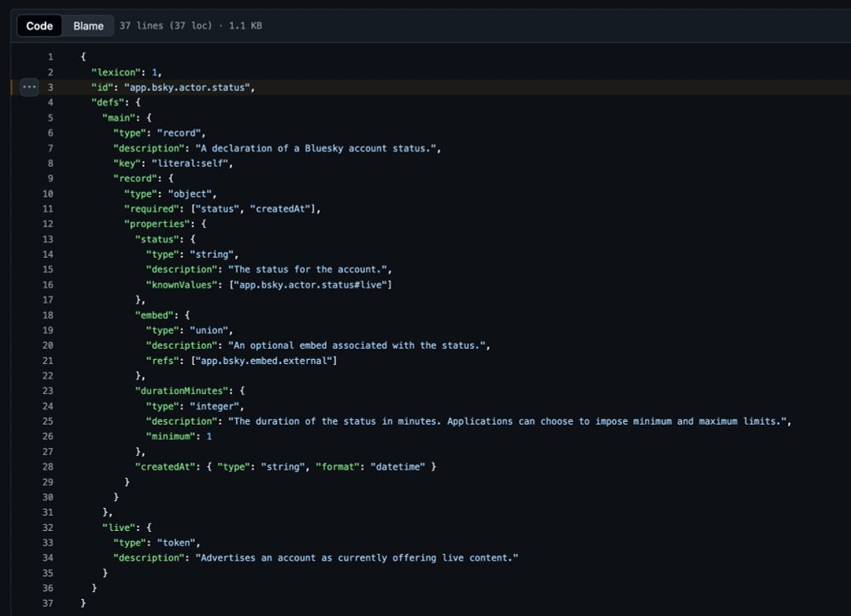The image size is (851, 616).
Task: Click the "union" type value
Action: tap(208, 330)
